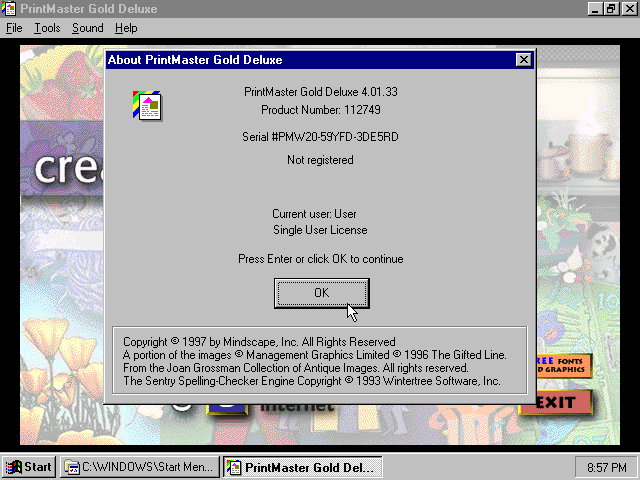Open the File menu
Image resolution: width=640 pixels, height=480 pixels.
tap(14, 28)
